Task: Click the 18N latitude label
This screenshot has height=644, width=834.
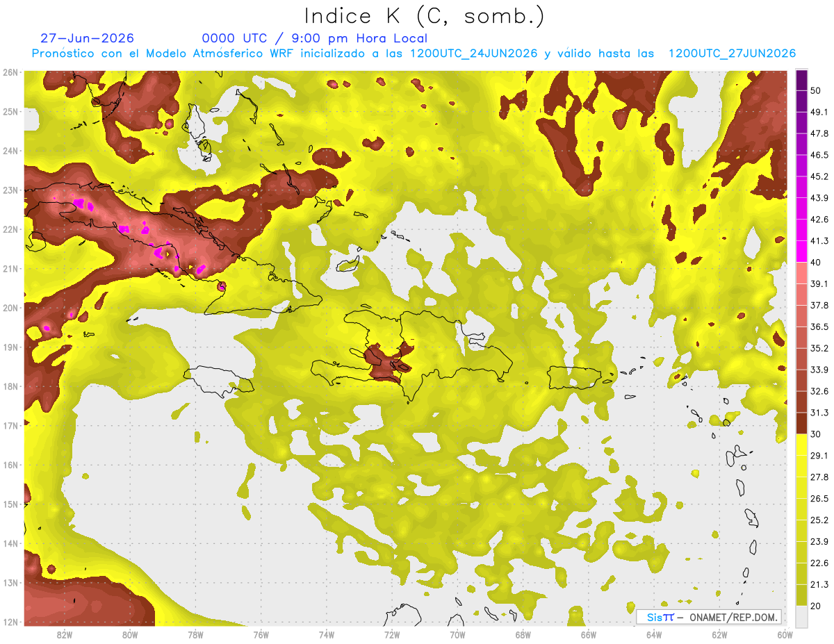Action: coord(10,387)
